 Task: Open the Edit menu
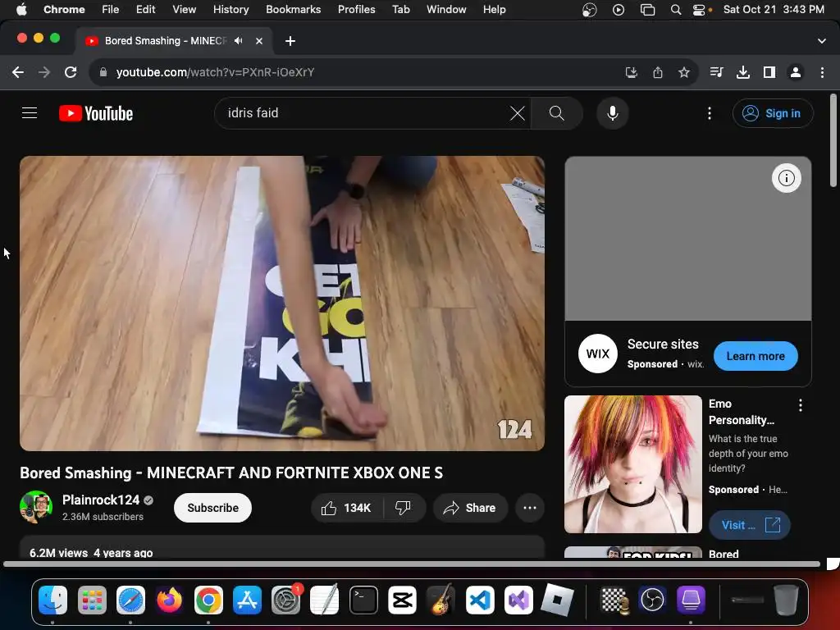(x=145, y=10)
